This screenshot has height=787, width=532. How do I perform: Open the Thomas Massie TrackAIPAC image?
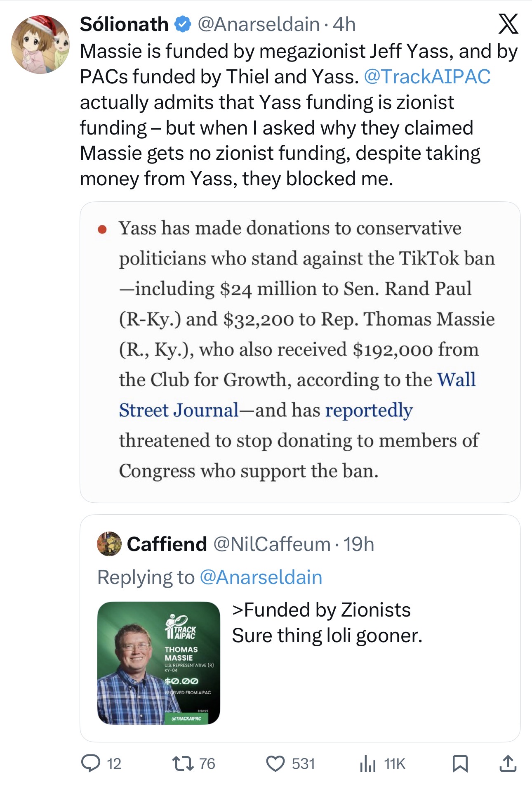(x=159, y=663)
